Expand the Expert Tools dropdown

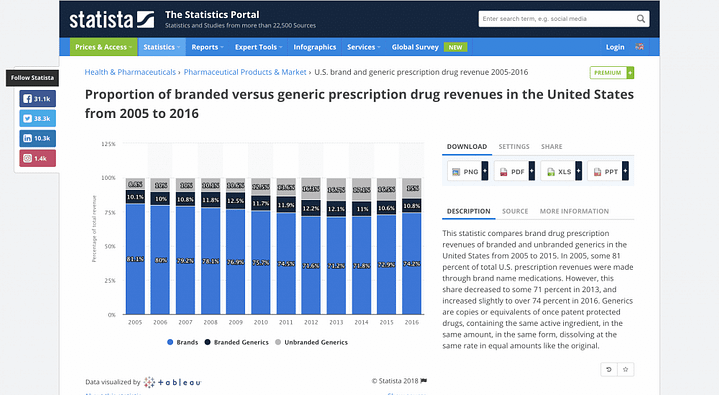(x=259, y=47)
